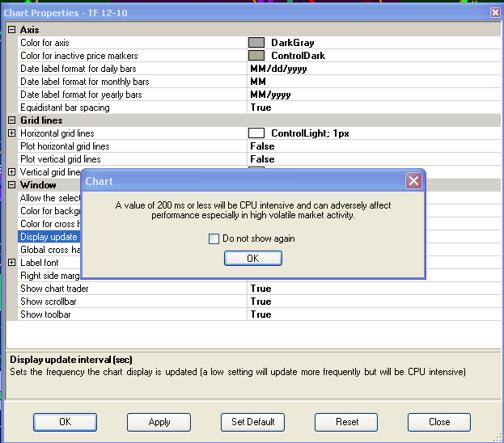
Task: Close the Chart warning dialog
Action: pyautogui.click(x=413, y=180)
